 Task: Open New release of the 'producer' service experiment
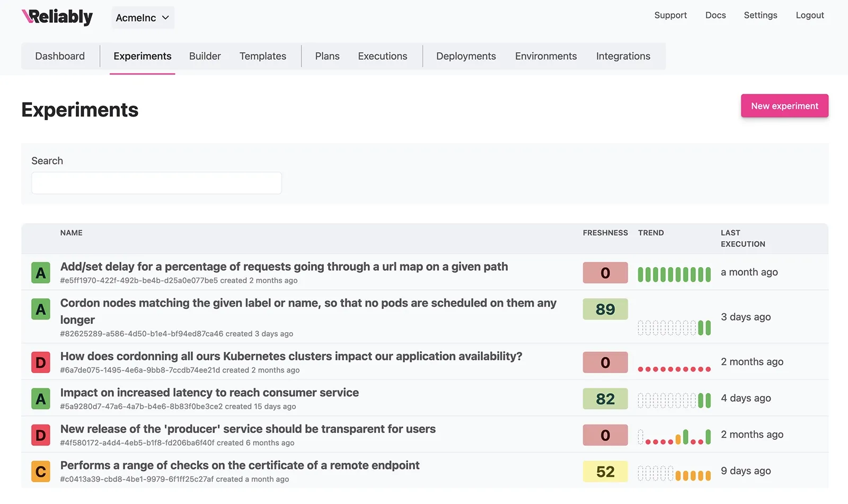tap(248, 429)
